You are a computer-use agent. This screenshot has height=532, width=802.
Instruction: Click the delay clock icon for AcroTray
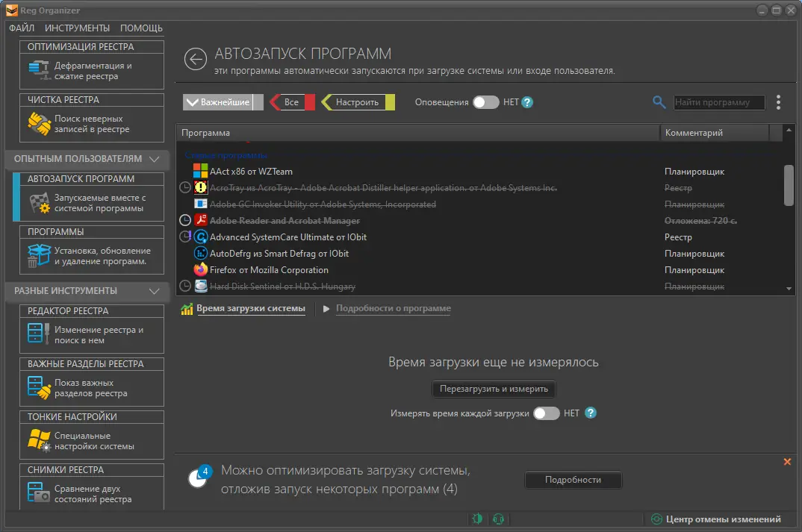pos(185,187)
